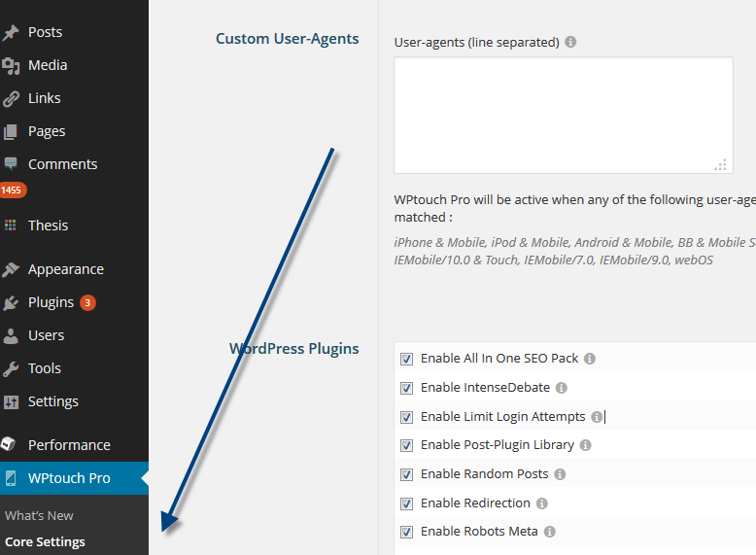Click the textarea resize handle grip
Screen dimensions: 756x555
[721, 165]
